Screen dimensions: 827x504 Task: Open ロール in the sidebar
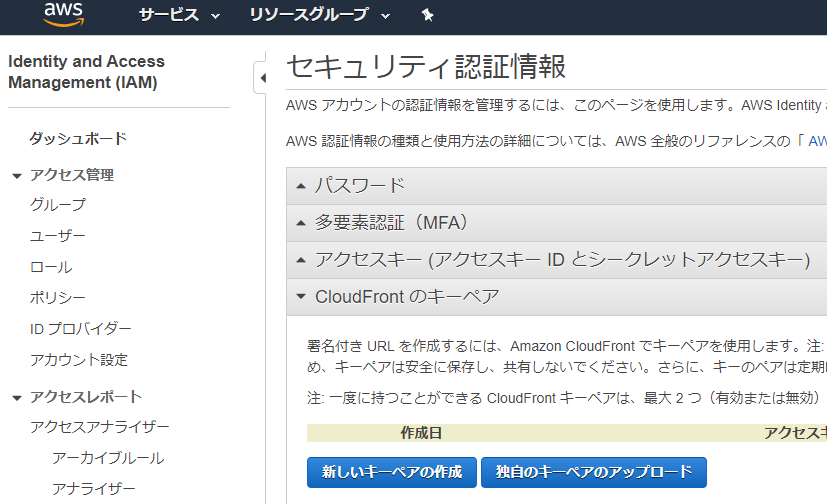51,267
